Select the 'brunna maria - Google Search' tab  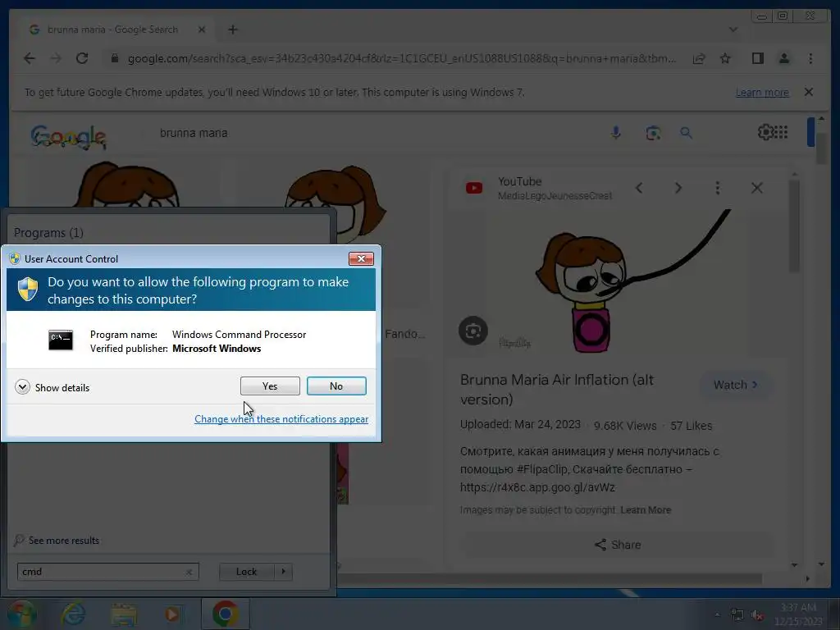112,30
